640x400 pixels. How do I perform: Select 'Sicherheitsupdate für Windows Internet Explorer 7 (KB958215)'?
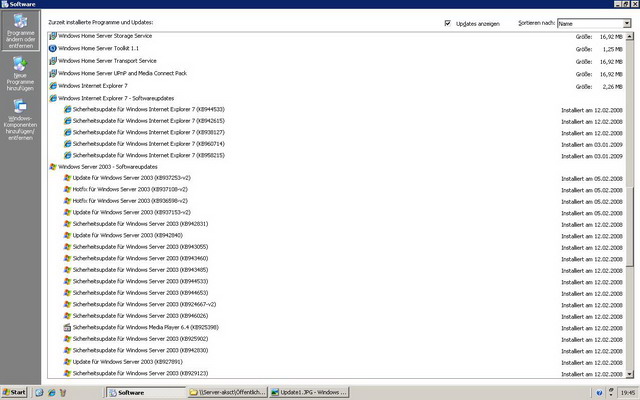(x=149, y=155)
